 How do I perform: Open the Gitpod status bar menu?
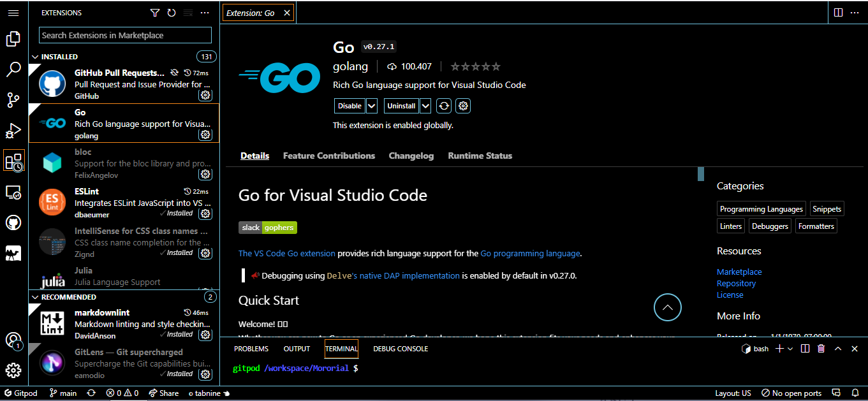21,393
